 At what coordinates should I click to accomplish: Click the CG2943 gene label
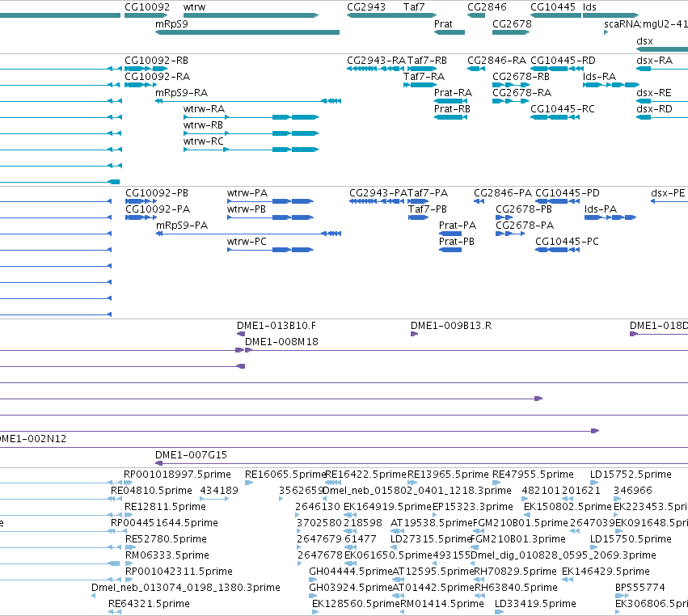pyautogui.click(x=366, y=7)
